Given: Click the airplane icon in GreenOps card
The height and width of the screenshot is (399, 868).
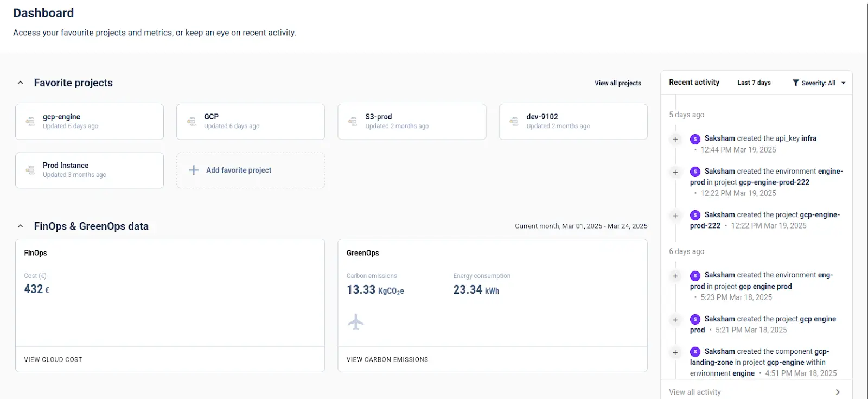Looking at the screenshot, I should 356,322.
